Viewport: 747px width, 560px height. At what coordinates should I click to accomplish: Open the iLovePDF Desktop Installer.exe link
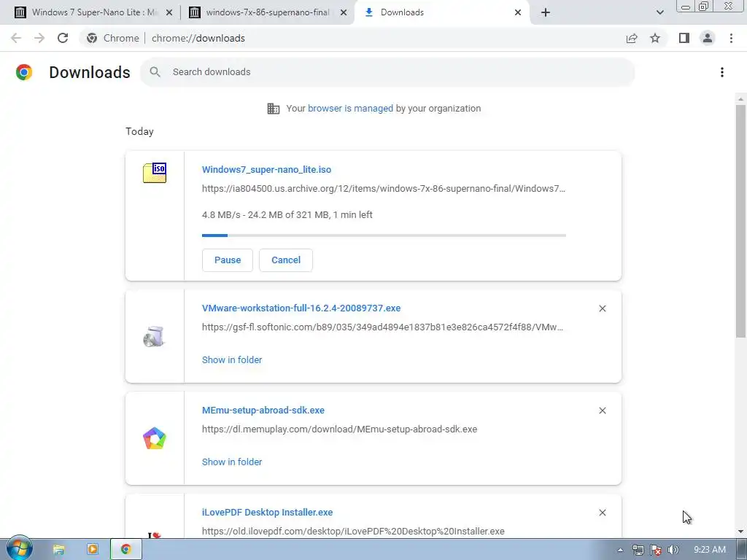point(267,513)
